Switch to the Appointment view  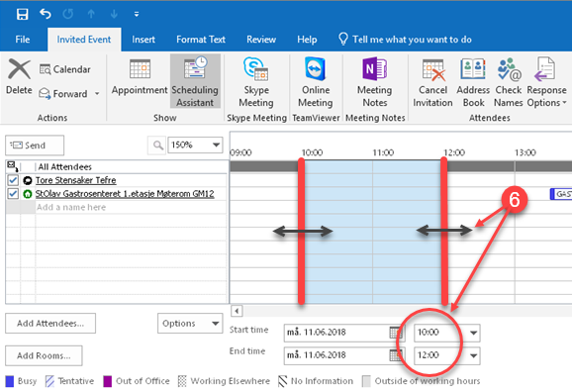pos(140,77)
